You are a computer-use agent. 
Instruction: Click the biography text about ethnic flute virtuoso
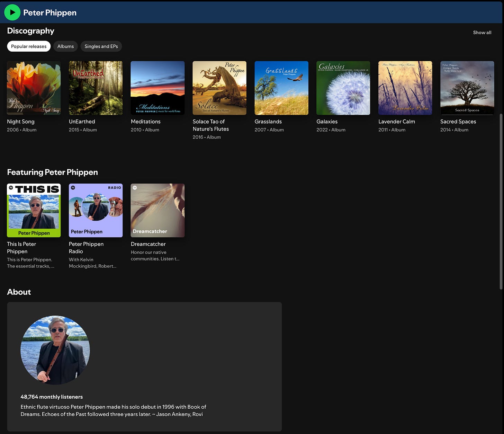[113, 410]
